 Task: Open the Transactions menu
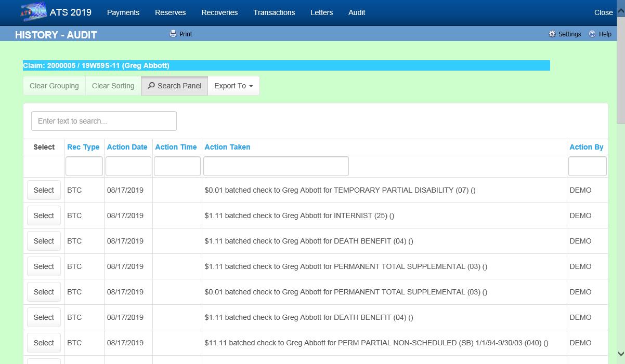pos(274,12)
